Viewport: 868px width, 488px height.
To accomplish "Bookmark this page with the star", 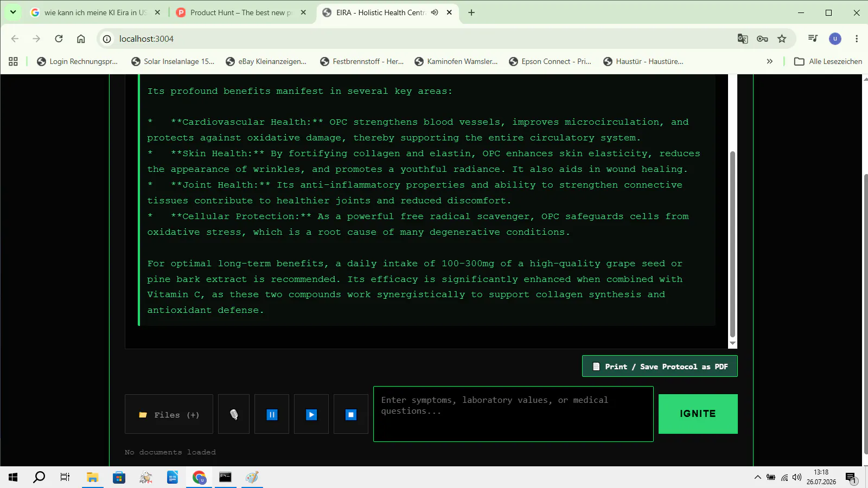I will (x=782, y=38).
